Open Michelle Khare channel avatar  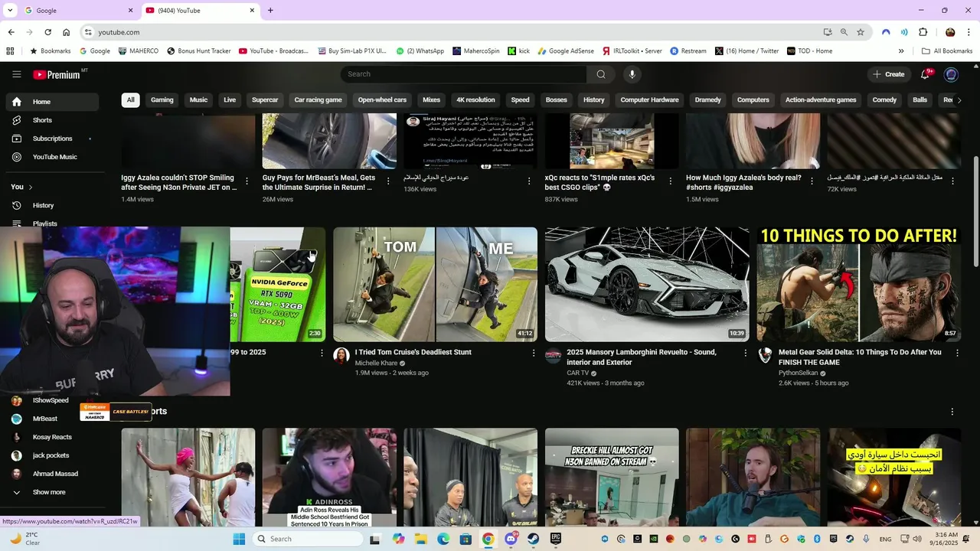(341, 356)
